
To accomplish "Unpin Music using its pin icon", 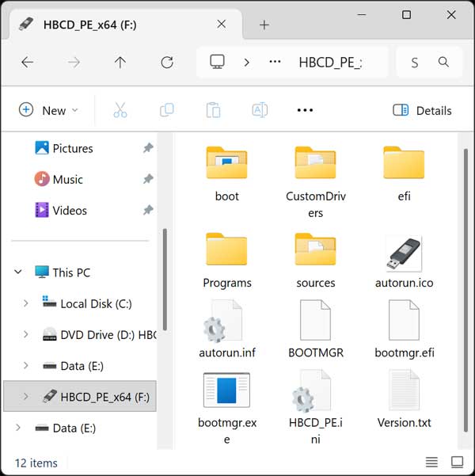I will (148, 179).
